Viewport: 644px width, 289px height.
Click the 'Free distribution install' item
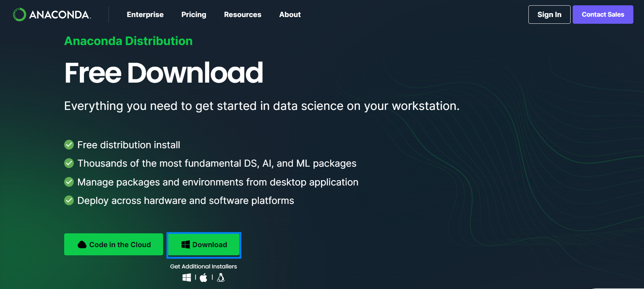[129, 145]
